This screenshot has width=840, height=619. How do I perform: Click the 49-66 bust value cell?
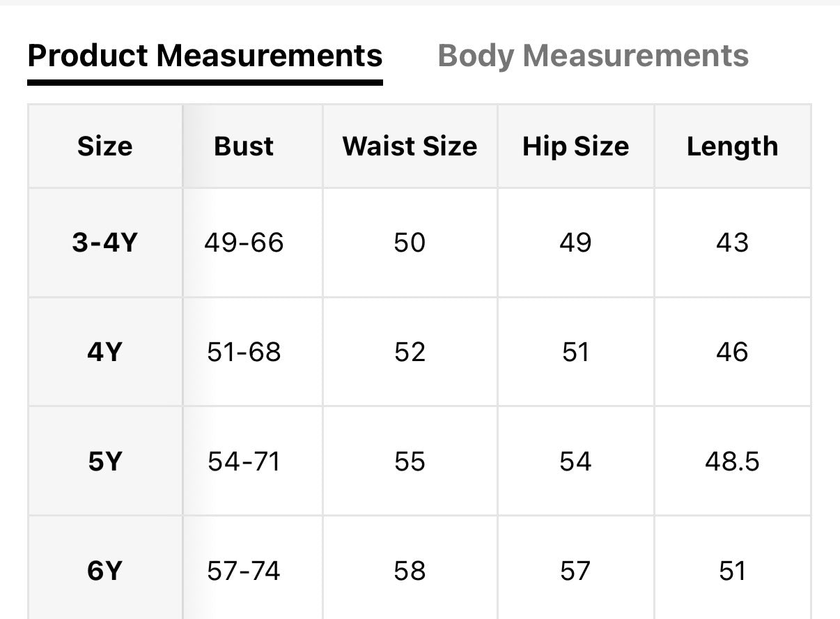coord(244,243)
